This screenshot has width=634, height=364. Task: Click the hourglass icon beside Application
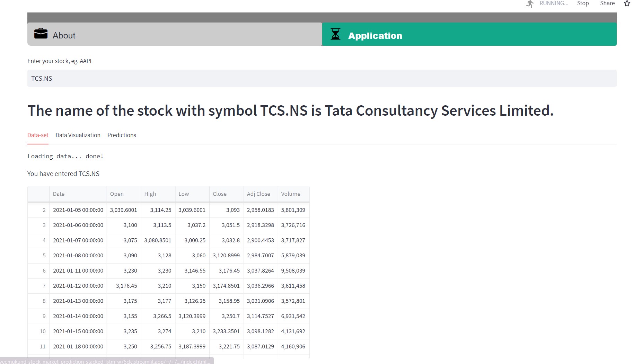pos(335,34)
